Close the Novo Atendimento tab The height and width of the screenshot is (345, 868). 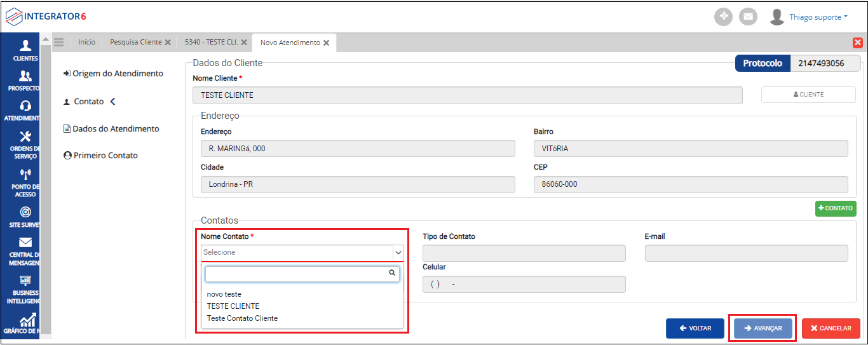326,43
